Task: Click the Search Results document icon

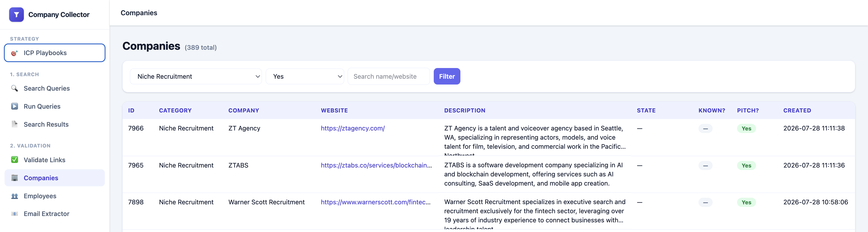Action: click(14, 124)
